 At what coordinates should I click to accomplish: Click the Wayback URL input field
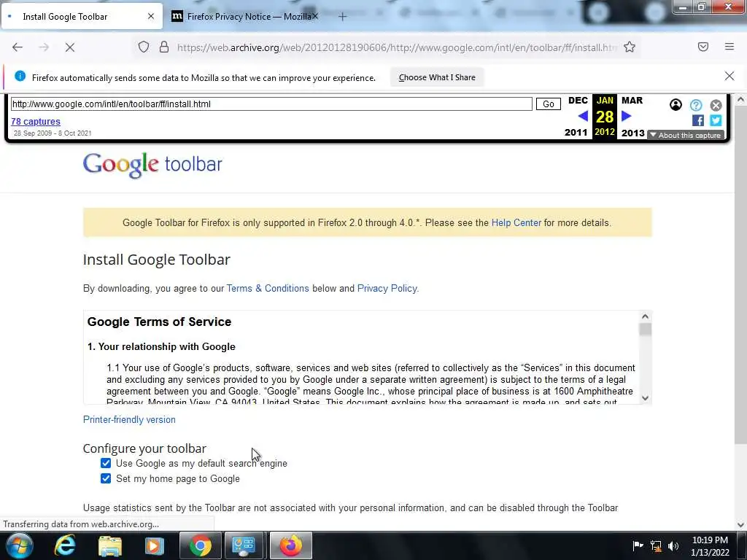click(x=271, y=104)
